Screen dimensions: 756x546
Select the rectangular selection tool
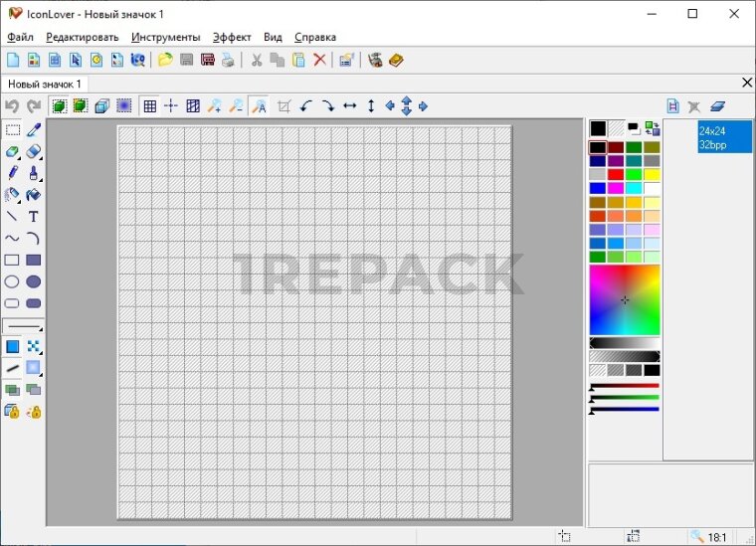12,130
